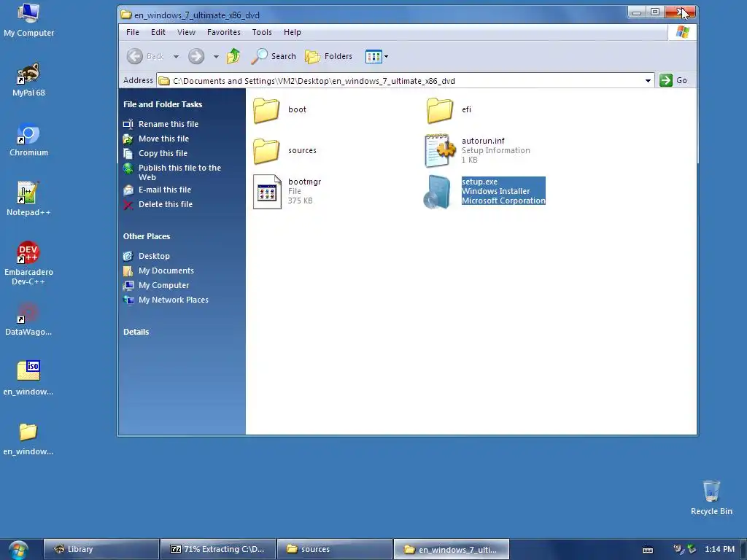The width and height of the screenshot is (747, 560).
Task: Click the en_windows_7_ulti taskbar button
Action: pyautogui.click(x=451, y=550)
